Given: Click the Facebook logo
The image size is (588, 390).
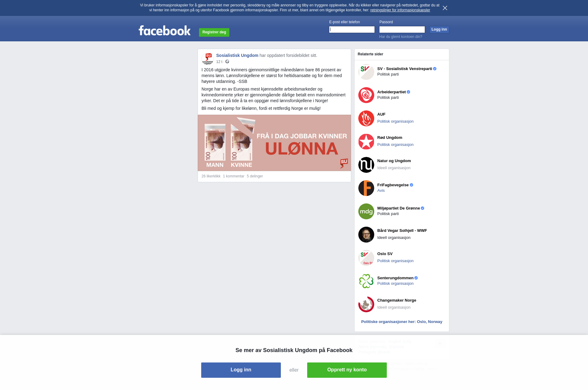Looking at the screenshot, I should point(164,30).
